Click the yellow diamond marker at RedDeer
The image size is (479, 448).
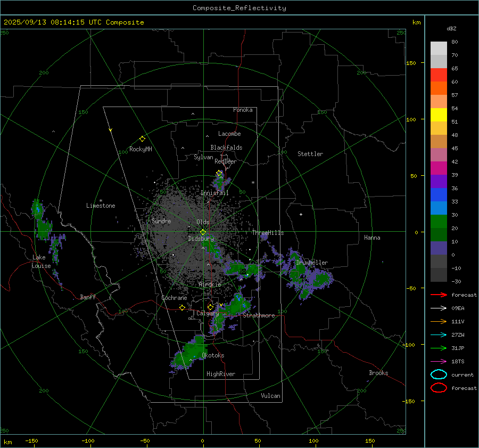tap(219, 173)
